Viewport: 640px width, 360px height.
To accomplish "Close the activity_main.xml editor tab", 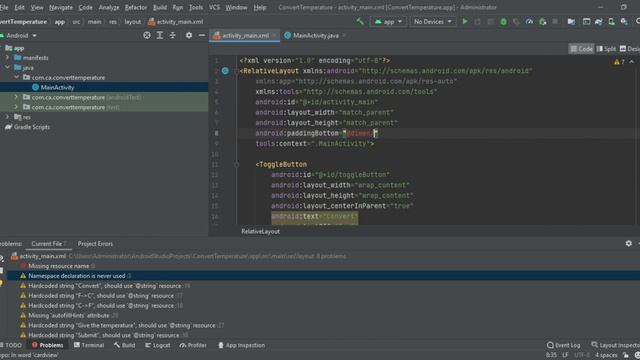I will pyautogui.click(x=275, y=36).
